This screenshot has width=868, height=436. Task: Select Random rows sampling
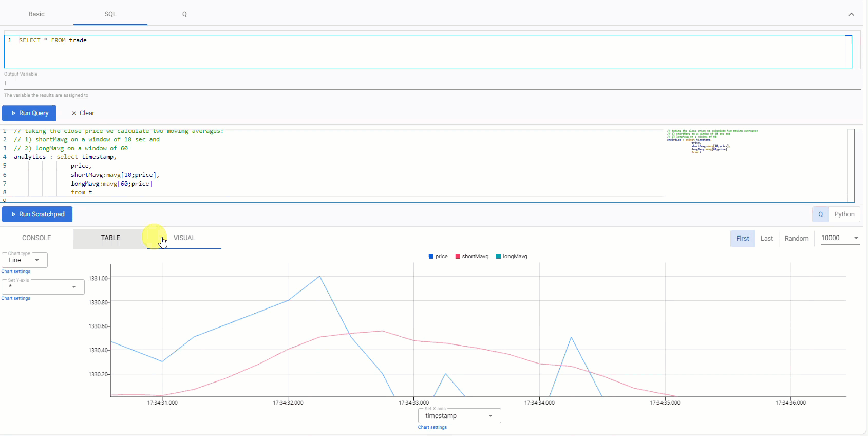pyautogui.click(x=797, y=239)
